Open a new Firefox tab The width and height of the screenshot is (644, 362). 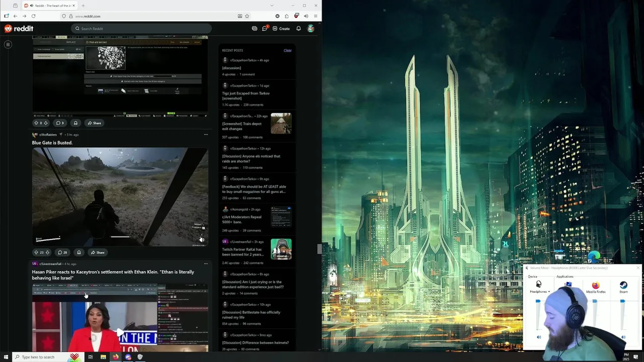coord(83,6)
